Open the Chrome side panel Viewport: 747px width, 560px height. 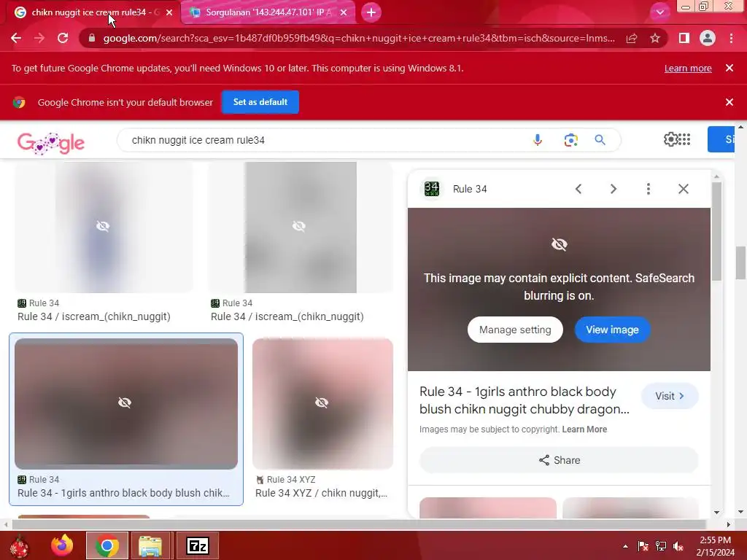pos(684,38)
